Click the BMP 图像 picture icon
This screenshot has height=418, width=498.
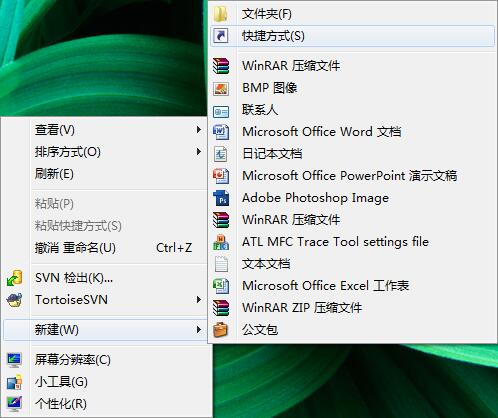(221, 88)
